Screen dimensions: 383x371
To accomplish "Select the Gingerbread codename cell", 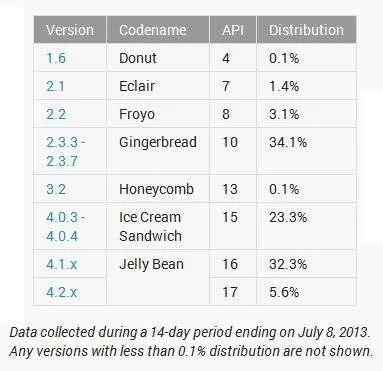I will tap(158, 151).
